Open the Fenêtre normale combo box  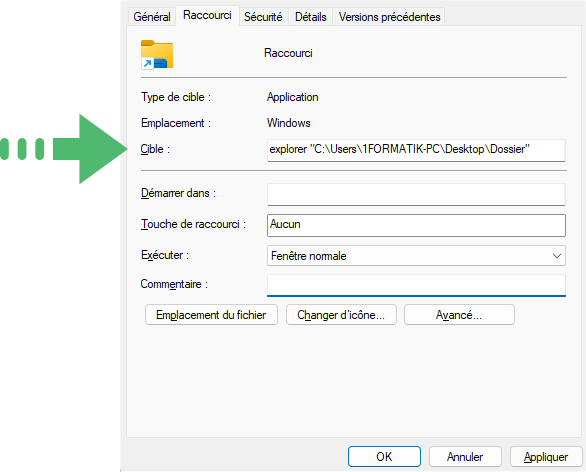point(416,256)
